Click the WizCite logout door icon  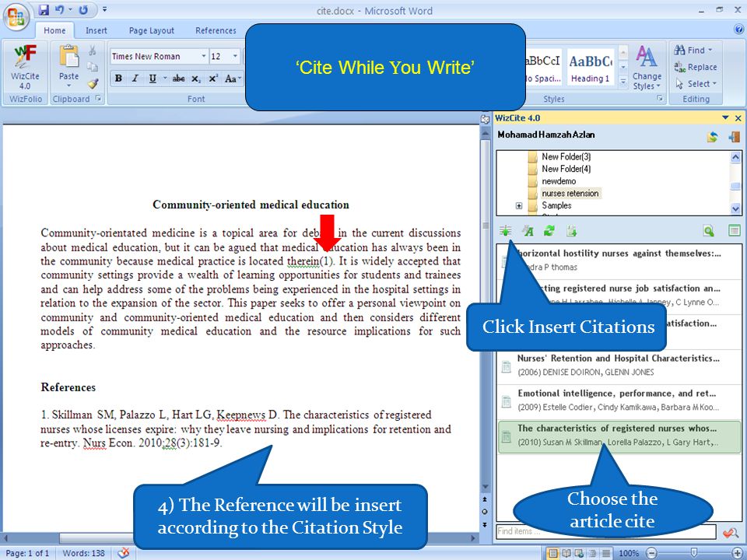point(734,137)
